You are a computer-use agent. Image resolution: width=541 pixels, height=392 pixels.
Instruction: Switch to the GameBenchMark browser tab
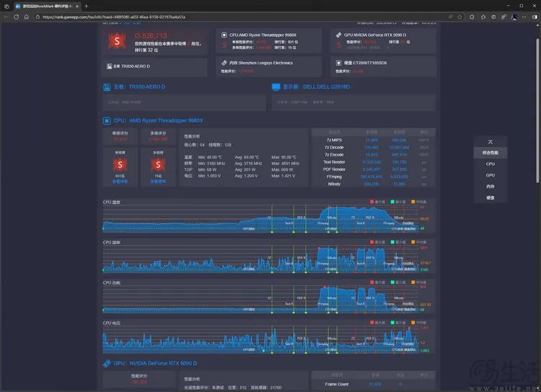tap(47, 6)
